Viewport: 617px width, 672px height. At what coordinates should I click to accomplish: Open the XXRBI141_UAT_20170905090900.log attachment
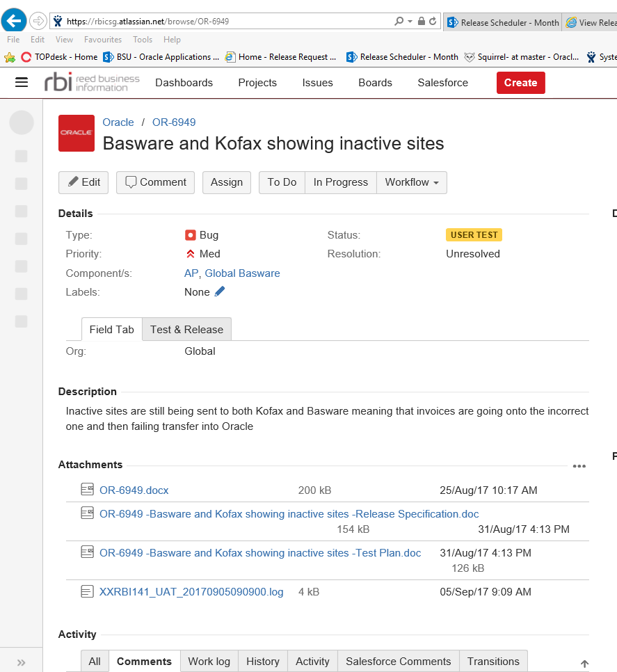[x=191, y=592]
